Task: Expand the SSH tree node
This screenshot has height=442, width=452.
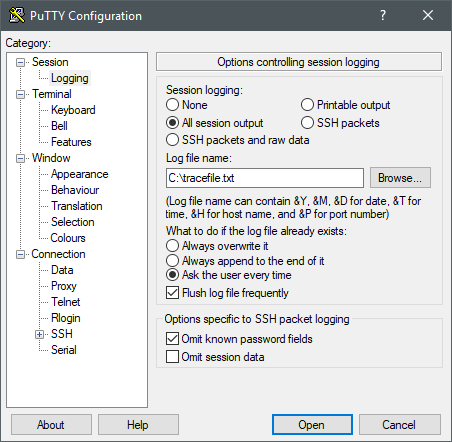Action: point(39,334)
